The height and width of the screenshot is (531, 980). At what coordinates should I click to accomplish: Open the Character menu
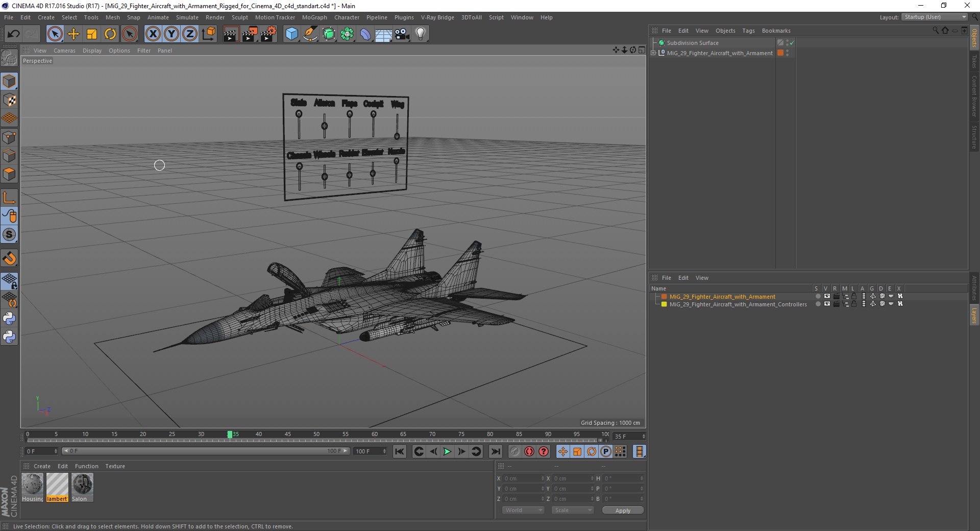click(347, 17)
